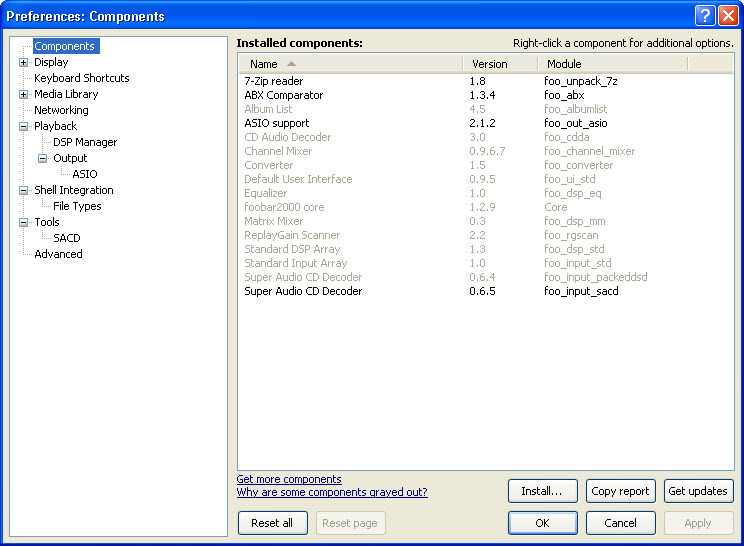The height and width of the screenshot is (546, 744).
Task: Collapse the Playback tree node
Action: coord(23,126)
